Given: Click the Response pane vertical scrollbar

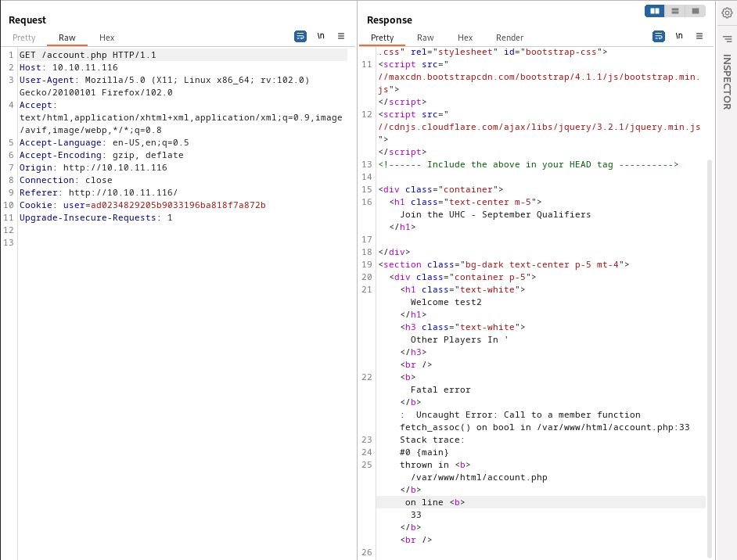Looking at the screenshot, I should click(x=710, y=357).
